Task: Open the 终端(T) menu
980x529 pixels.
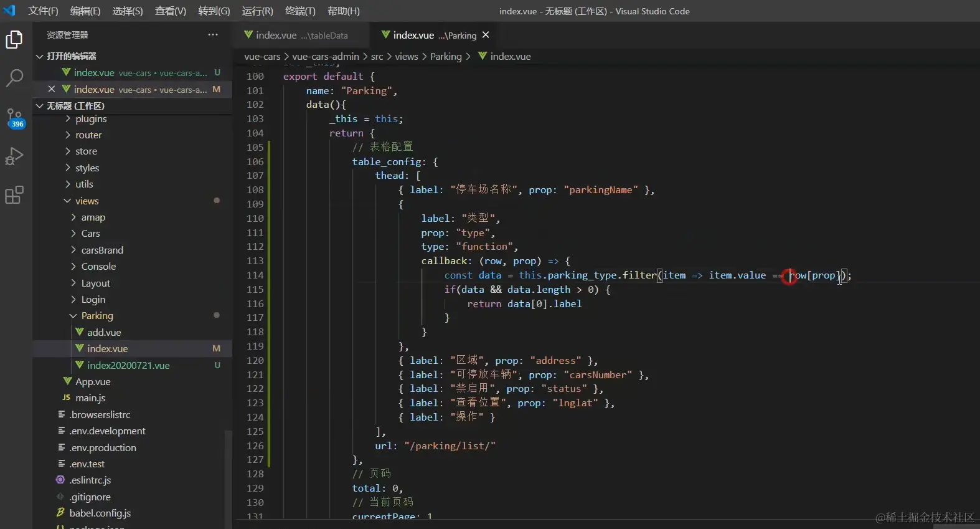Action: pos(300,11)
